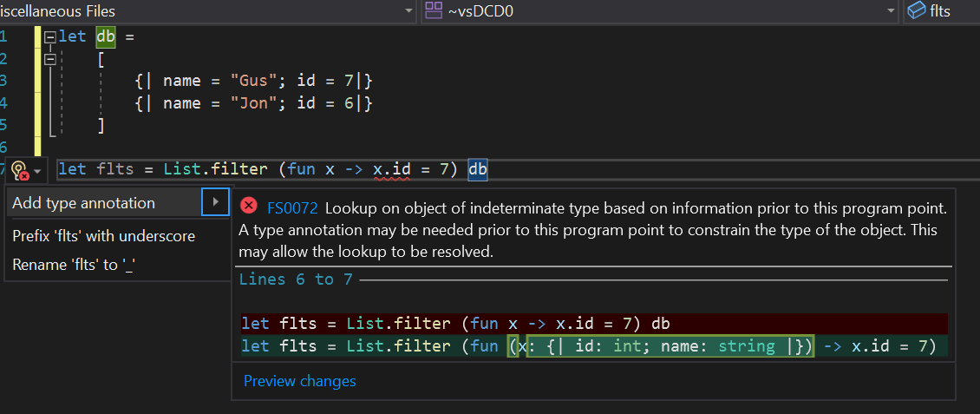Screen dimensions: 980x414
Task: Click the highlighted db identifier on line 1
Action: click(106, 36)
